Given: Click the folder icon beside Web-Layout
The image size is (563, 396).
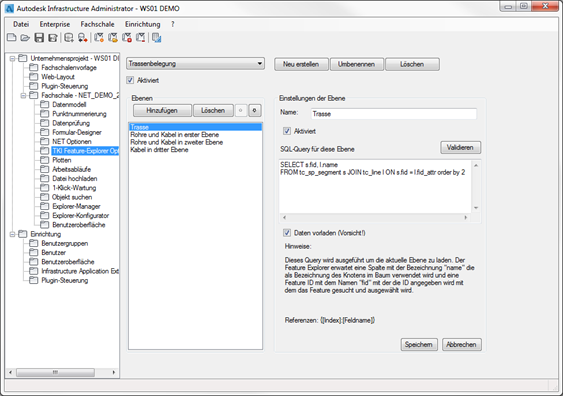Looking at the screenshot, I should coord(33,76).
